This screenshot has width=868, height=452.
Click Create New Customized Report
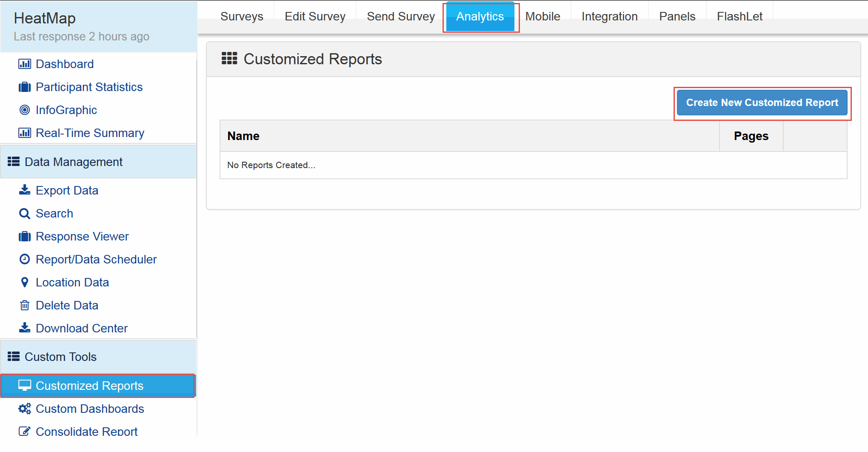(x=762, y=103)
